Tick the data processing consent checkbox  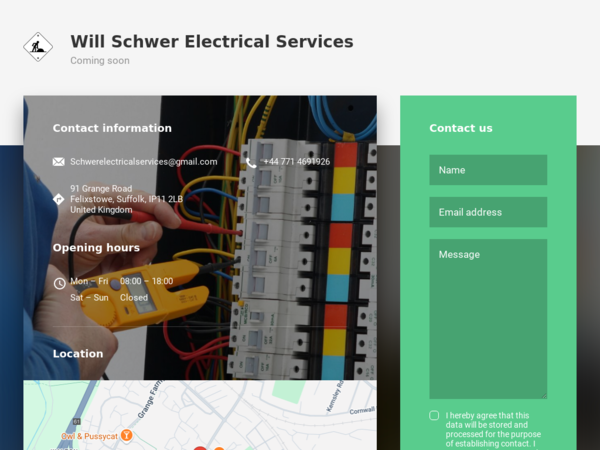434,416
